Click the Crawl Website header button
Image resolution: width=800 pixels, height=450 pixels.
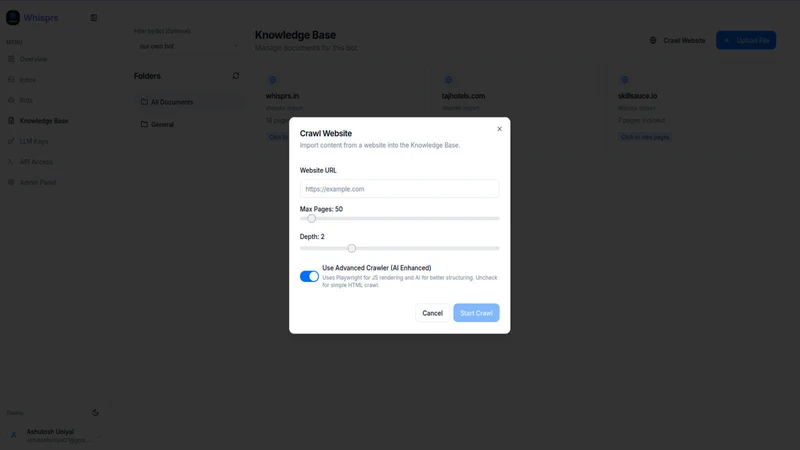click(678, 40)
